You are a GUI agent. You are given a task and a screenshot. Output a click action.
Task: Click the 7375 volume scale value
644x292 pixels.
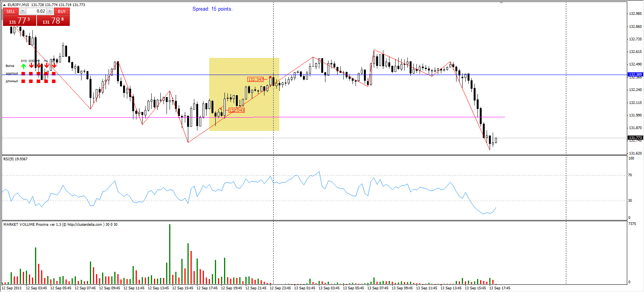(632, 224)
